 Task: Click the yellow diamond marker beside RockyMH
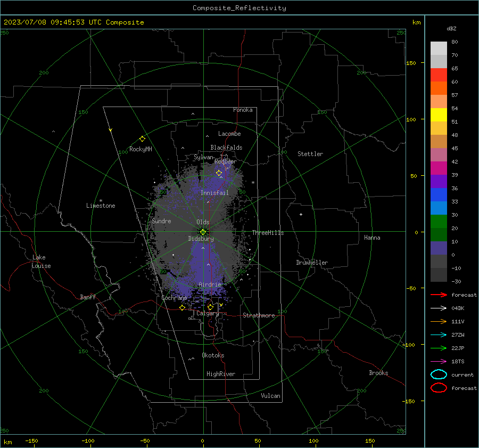pyautogui.click(x=142, y=139)
